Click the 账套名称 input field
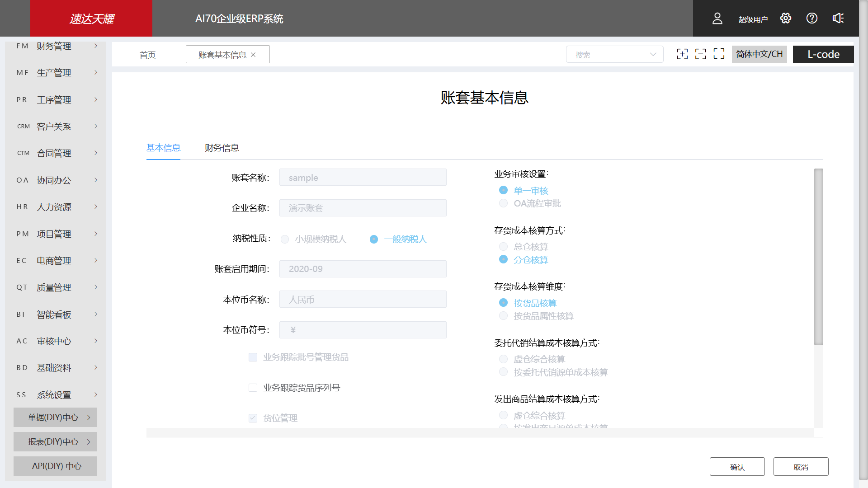This screenshot has height=488, width=868. (x=363, y=178)
